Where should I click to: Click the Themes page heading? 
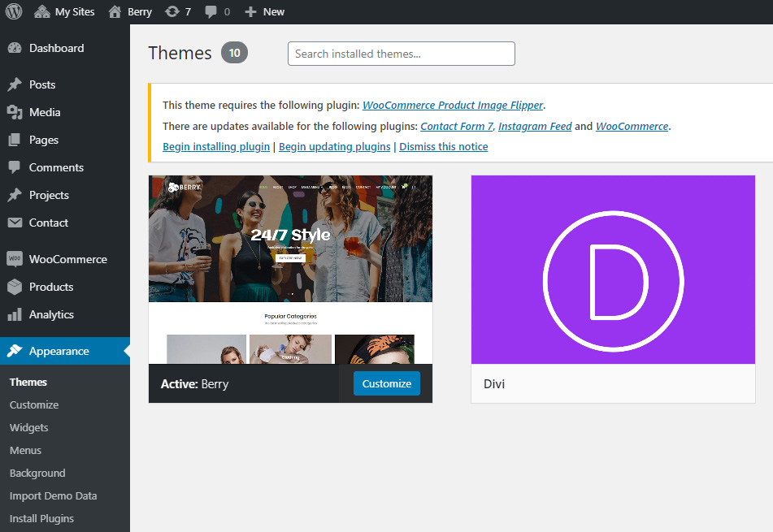180,53
